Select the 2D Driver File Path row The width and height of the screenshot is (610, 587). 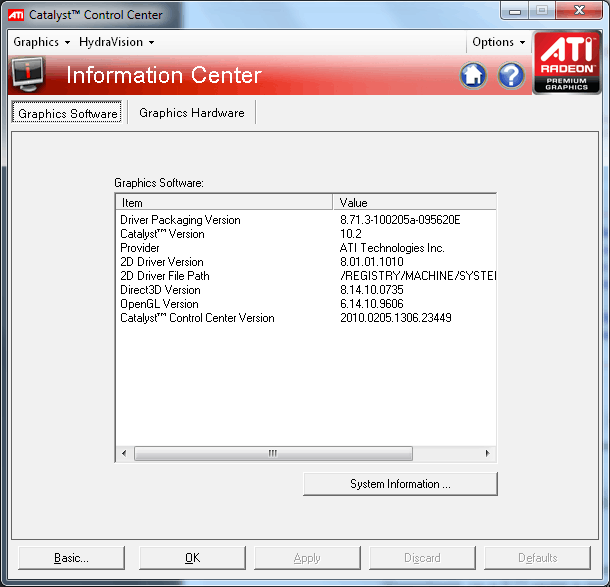(306, 276)
